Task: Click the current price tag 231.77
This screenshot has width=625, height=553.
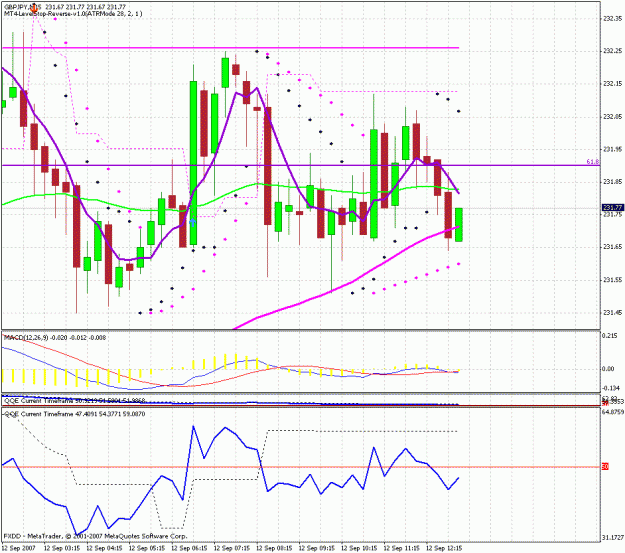Action: click(x=612, y=207)
